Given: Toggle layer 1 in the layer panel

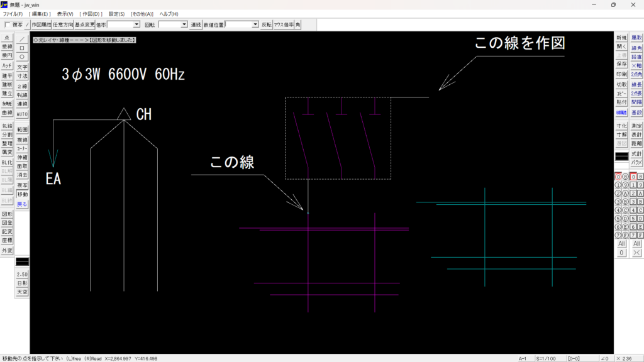Looking at the screenshot, I should click(x=618, y=185).
